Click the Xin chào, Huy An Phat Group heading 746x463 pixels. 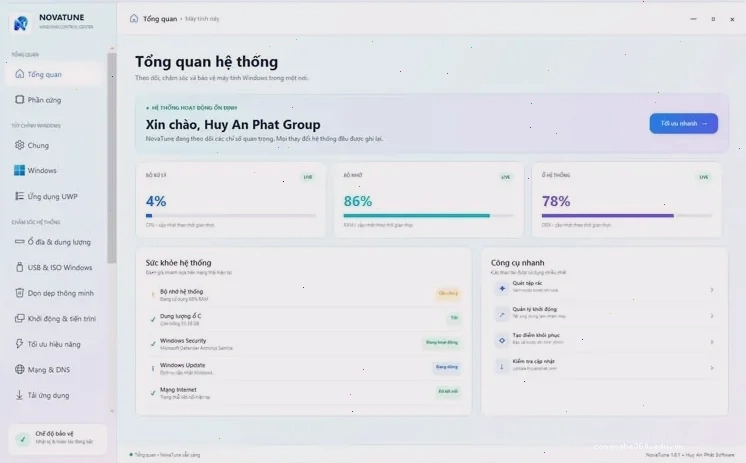coord(233,125)
